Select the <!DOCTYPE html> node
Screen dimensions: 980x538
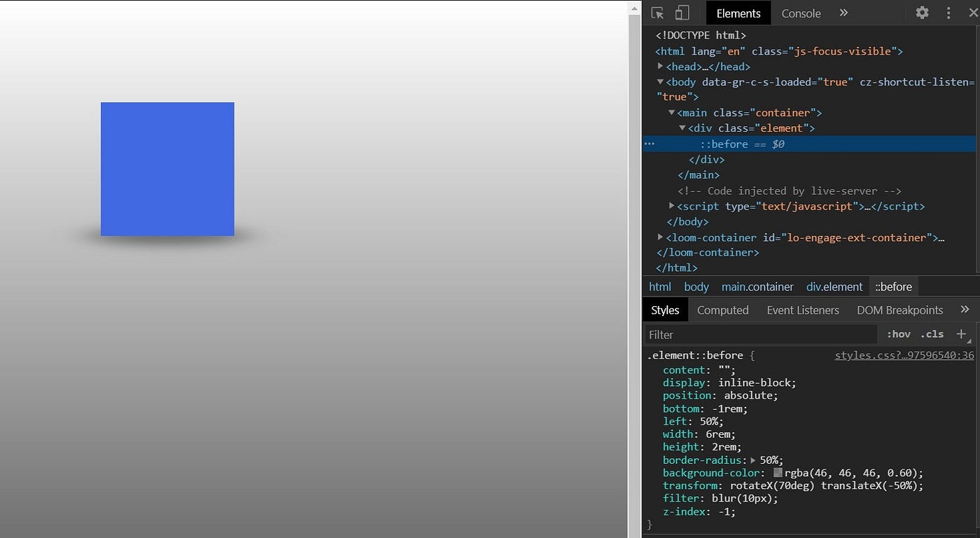point(701,35)
